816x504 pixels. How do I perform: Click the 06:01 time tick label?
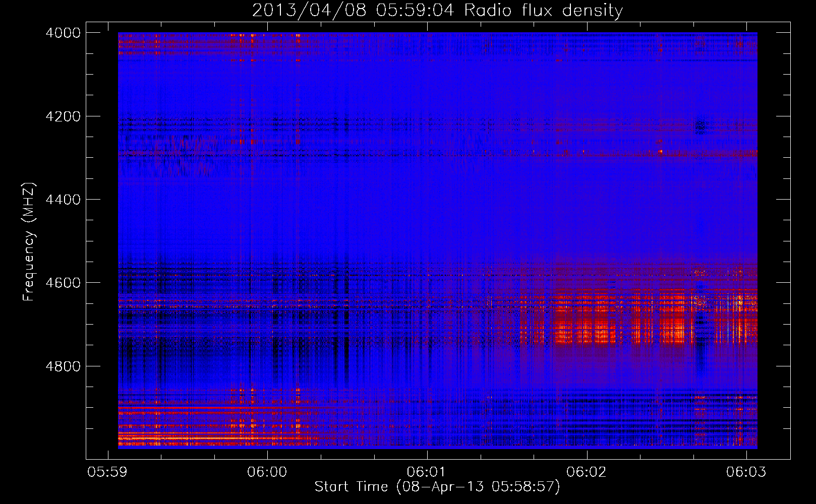tap(427, 472)
